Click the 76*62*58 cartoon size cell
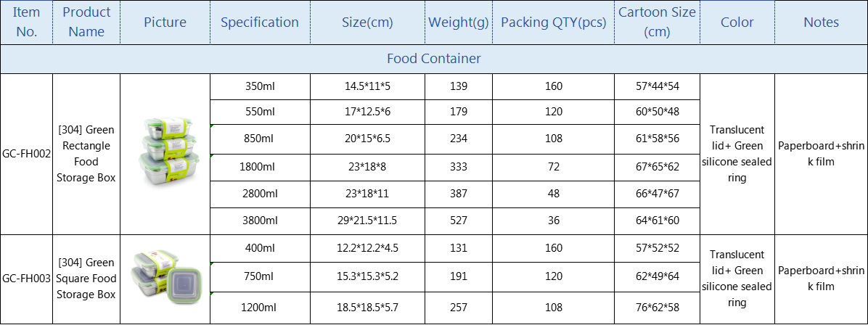The width and height of the screenshot is (868, 325). pyautogui.click(x=657, y=309)
